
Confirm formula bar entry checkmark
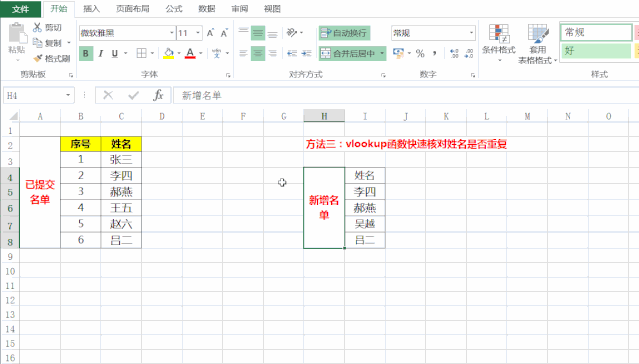coord(133,95)
